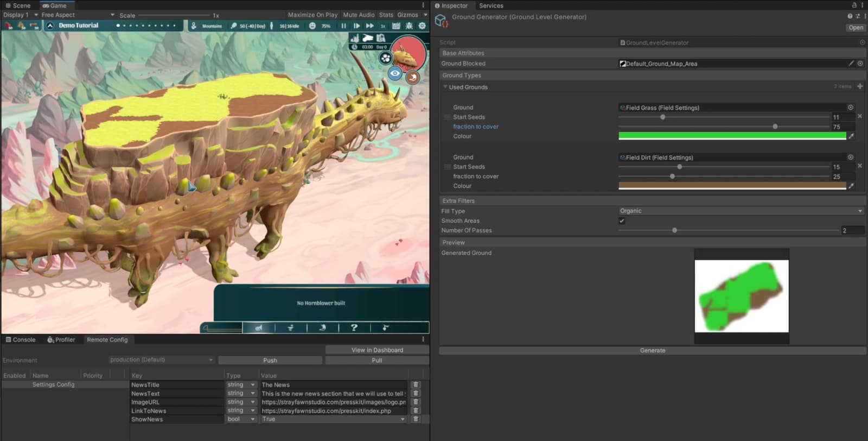Click the Generate button

coord(653,350)
